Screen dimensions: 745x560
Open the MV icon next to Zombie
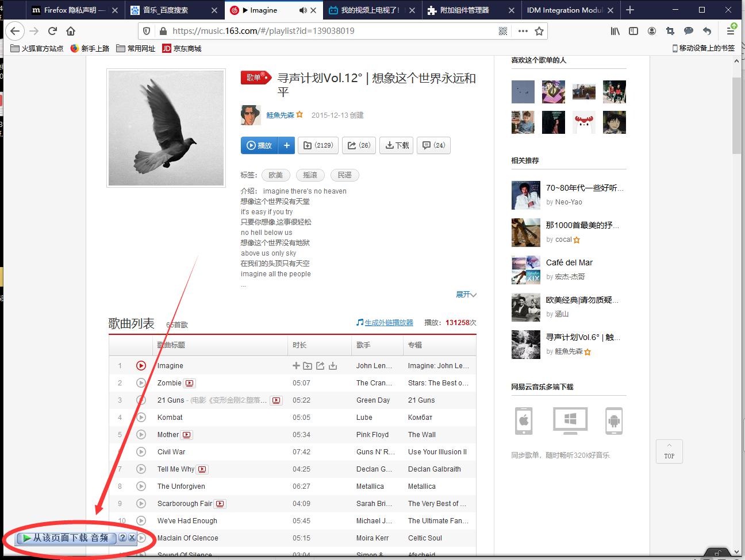190,383
